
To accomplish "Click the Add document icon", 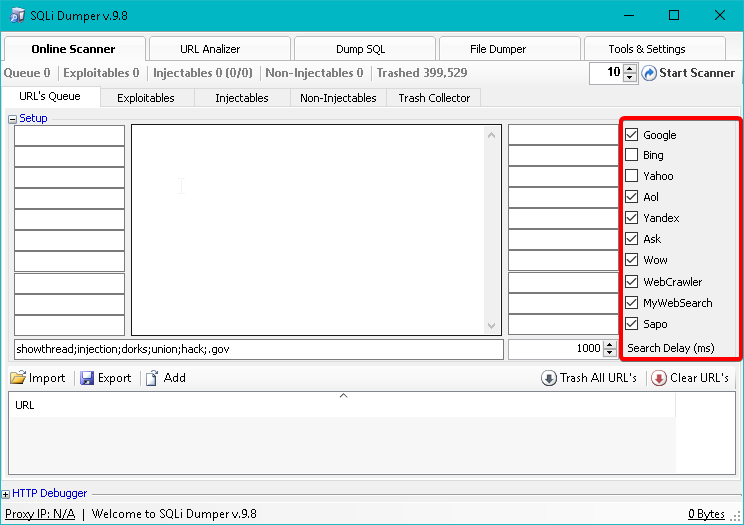I will point(151,378).
